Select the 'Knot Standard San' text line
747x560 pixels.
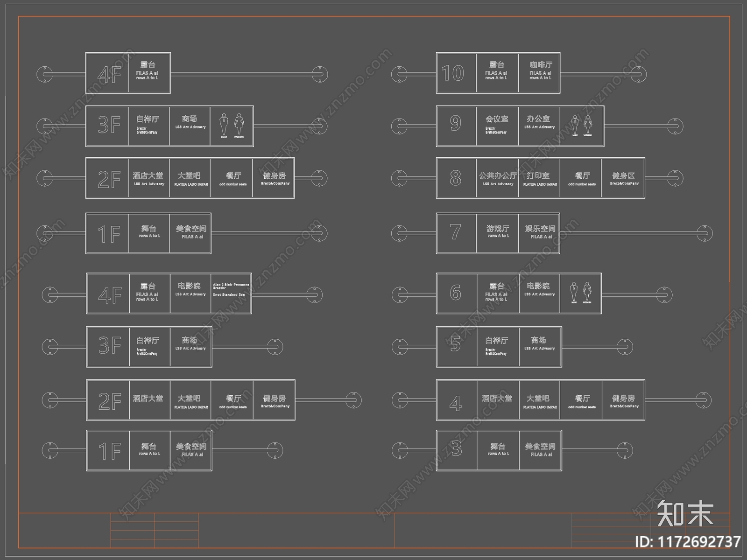pyautogui.click(x=229, y=295)
